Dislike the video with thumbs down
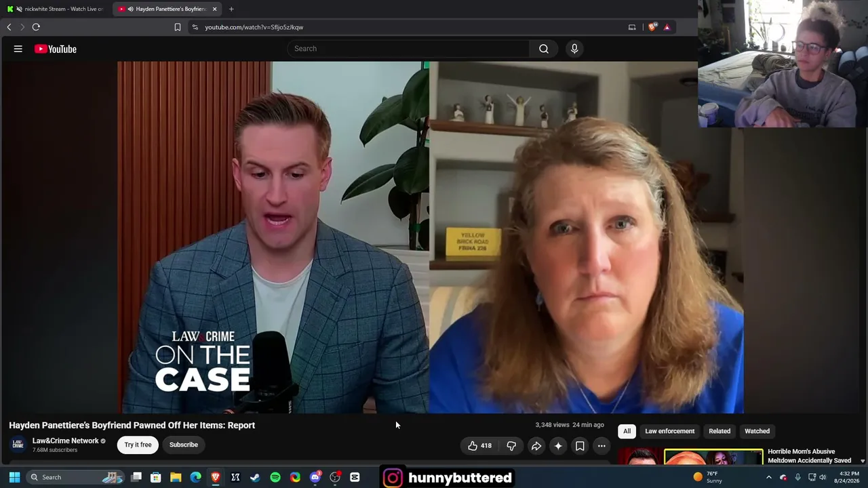Screen dimensions: 868x488 511,445
